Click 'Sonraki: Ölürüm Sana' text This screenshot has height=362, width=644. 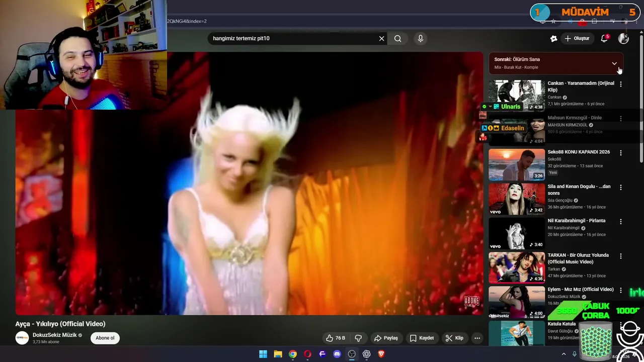point(517,59)
